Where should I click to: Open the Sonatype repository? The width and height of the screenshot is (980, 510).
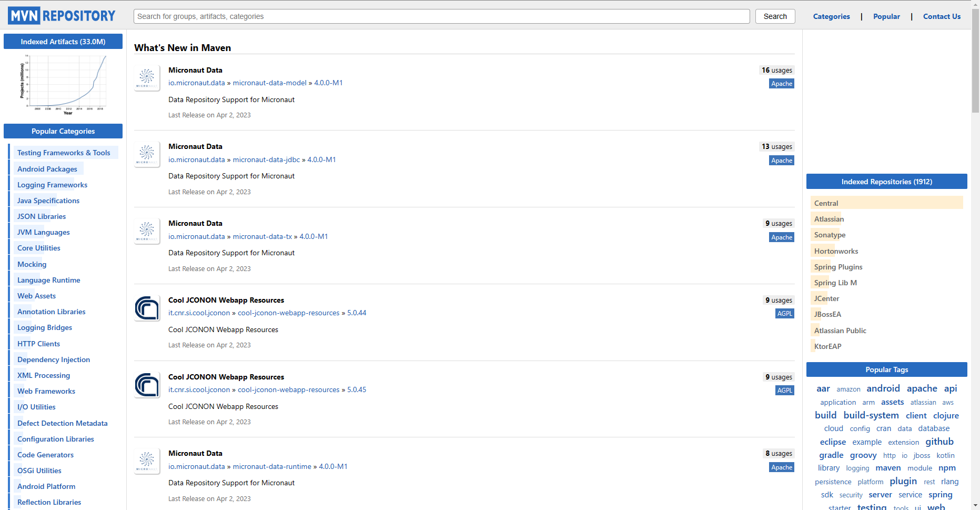tap(830, 235)
